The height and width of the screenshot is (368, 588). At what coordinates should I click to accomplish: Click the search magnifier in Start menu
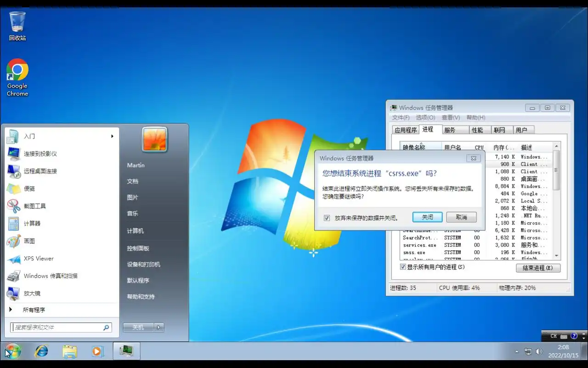(106, 328)
